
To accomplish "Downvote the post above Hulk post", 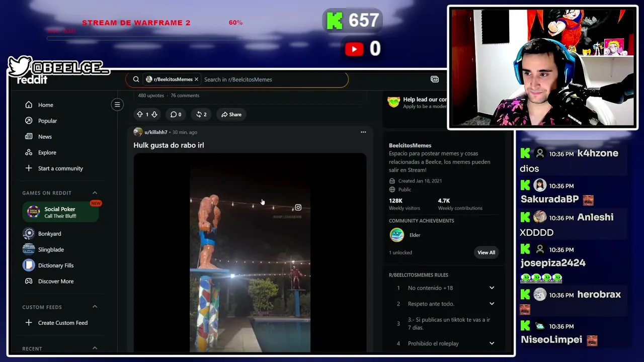I will click(154, 115).
